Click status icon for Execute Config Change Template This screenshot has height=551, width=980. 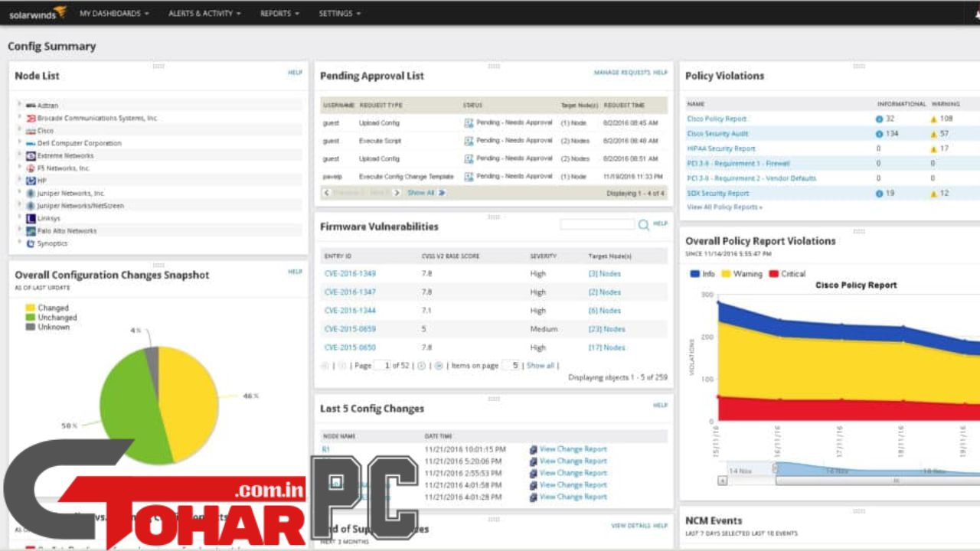(x=469, y=177)
